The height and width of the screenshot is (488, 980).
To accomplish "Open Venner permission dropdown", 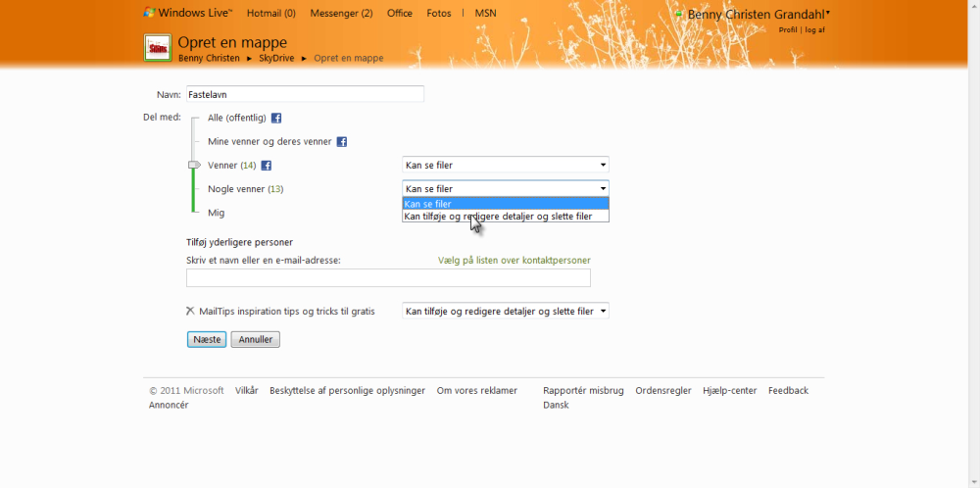I will coord(506,165).
